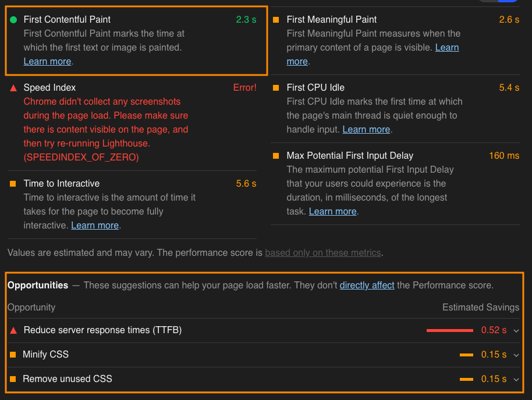Click the orange square next to First CPU Idle
Screen dimensions: 532x400
pyautogui.click(x=276, y=88)
